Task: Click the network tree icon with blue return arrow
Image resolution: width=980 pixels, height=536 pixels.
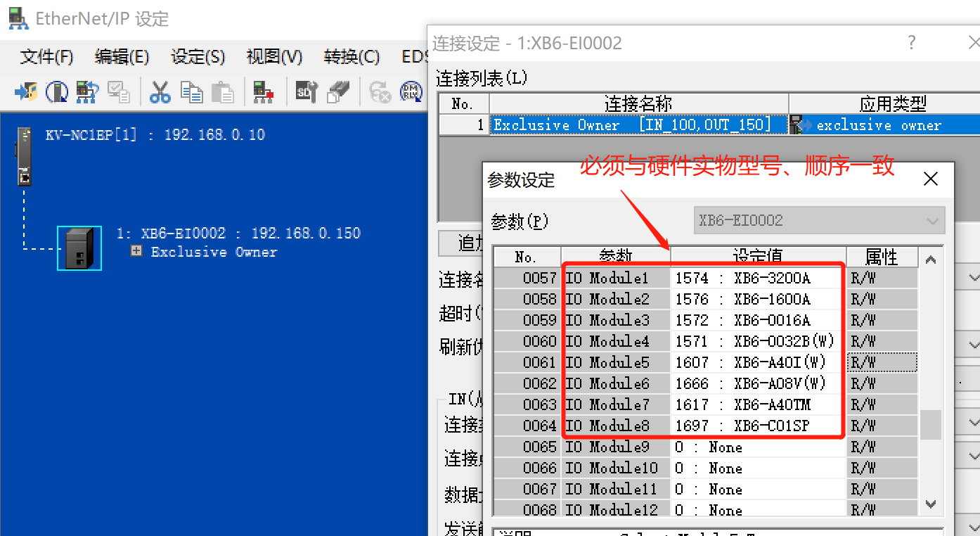Action: click(87, 92)
